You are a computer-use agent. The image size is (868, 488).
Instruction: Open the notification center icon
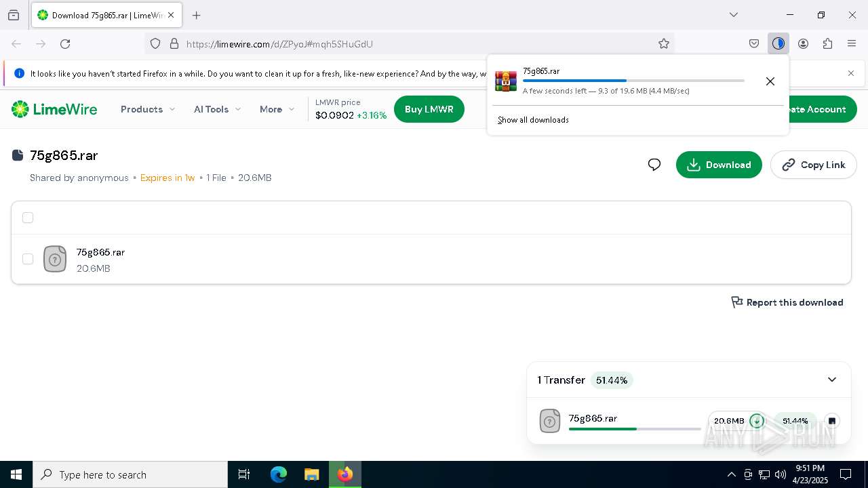point(846,474)
